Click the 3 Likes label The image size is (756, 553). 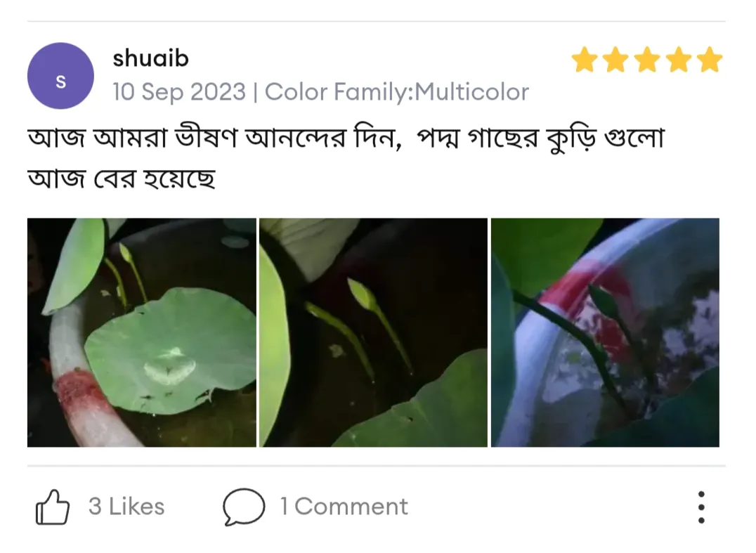click(x=126, y=507)
